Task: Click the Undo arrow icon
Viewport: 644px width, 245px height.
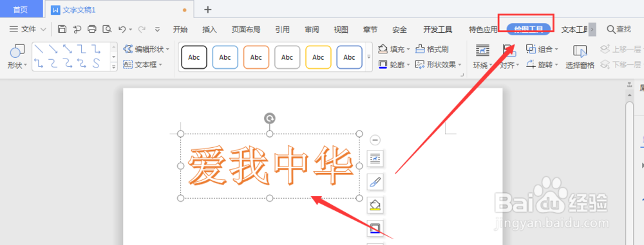Action: pos(122,29)
